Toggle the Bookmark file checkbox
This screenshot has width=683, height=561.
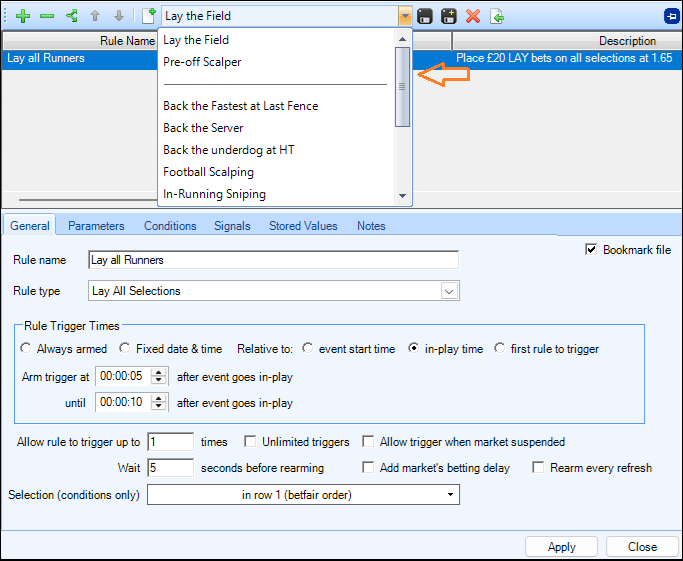tap(591, 250)
